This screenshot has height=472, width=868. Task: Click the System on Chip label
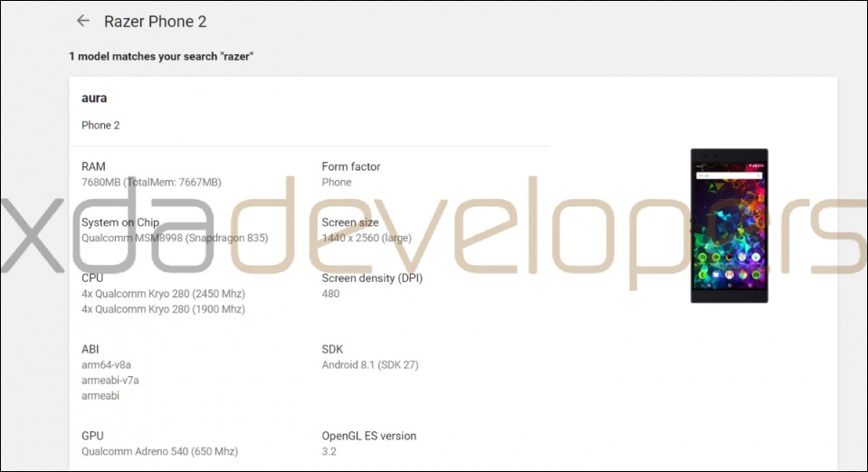[x=120, y=222]
